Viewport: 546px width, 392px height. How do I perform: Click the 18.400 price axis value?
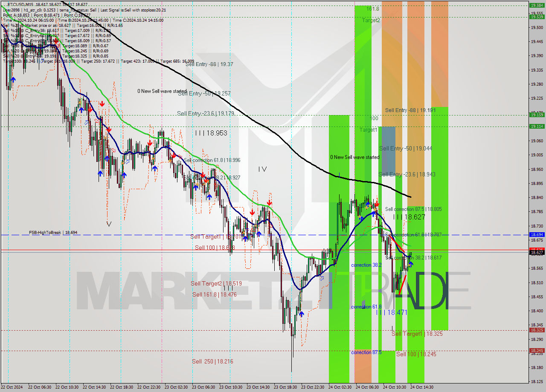pyautogui.click(x=537, y=311)
